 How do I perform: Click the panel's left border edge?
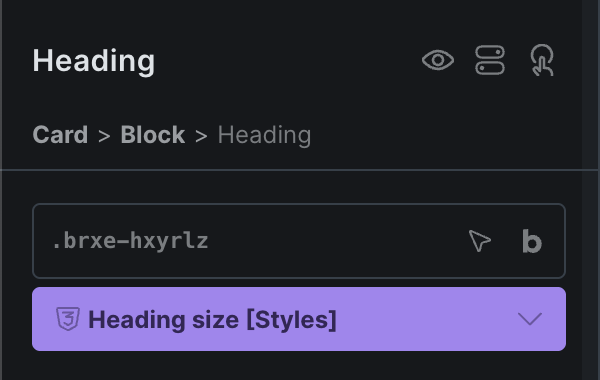pos(1,190)
